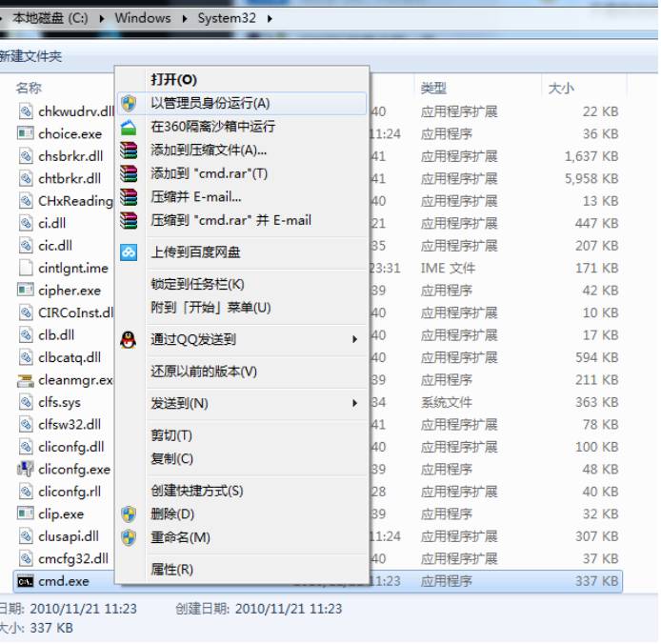Screen dimensions: 661x644
Task: Click the chkwudrv.dll file icon
Action: point(26,111)
